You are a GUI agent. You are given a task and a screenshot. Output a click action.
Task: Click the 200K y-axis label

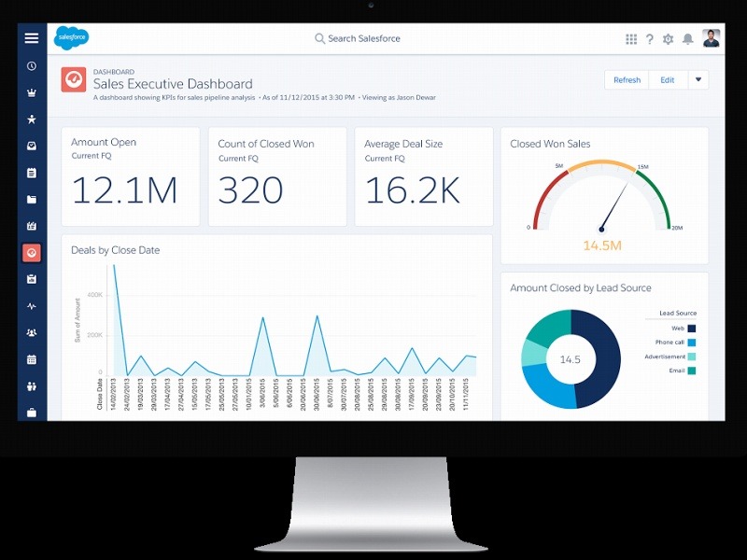pos(95,335)
